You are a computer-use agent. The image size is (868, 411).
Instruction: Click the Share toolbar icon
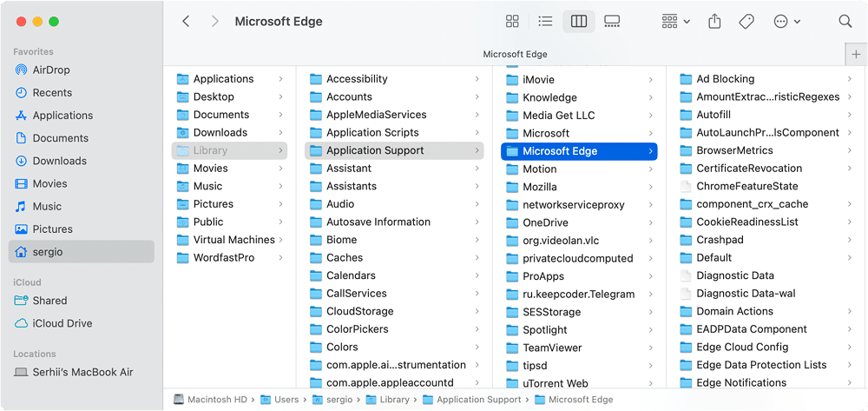click(x=714, y=22)
